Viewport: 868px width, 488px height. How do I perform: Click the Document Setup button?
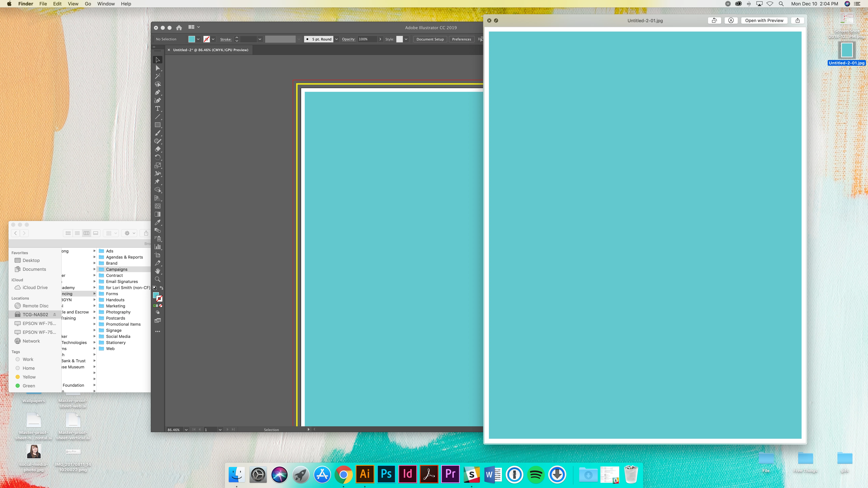(430, 39)
